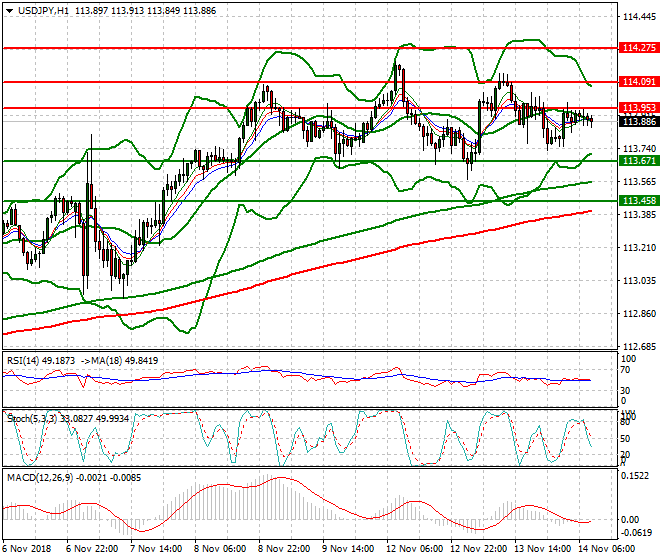Click the 114.445 price scale value
Image resolution: width=660 pixels, height=560 pixels.
coord(639,17)
